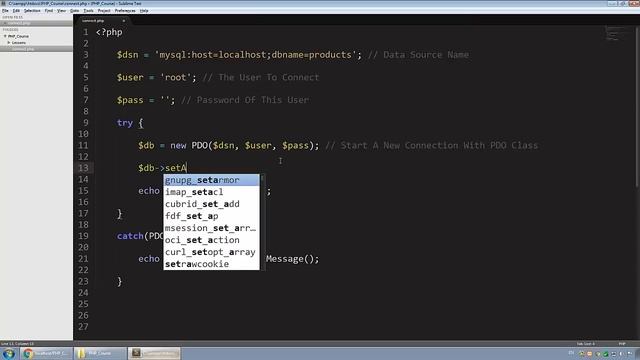Click the try keyword
This screenshot has width=640, height=360.
124,123
